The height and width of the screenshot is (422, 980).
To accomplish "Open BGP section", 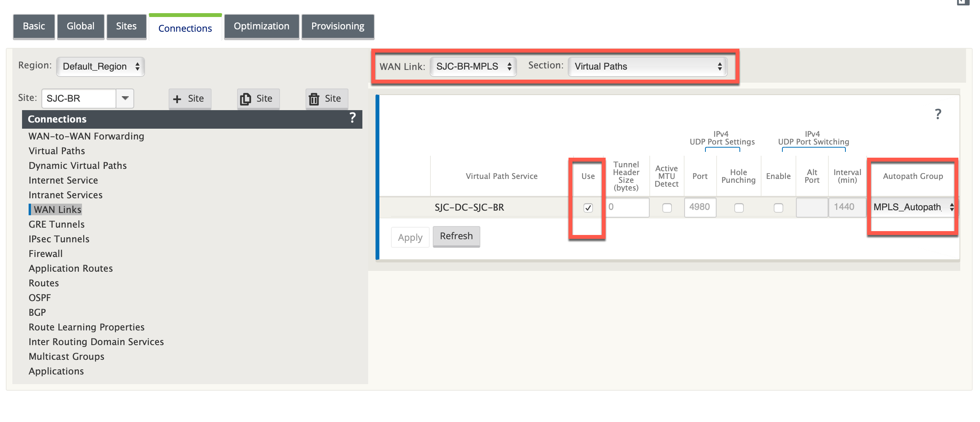I will pyautogui.click(x=37, y=312).
